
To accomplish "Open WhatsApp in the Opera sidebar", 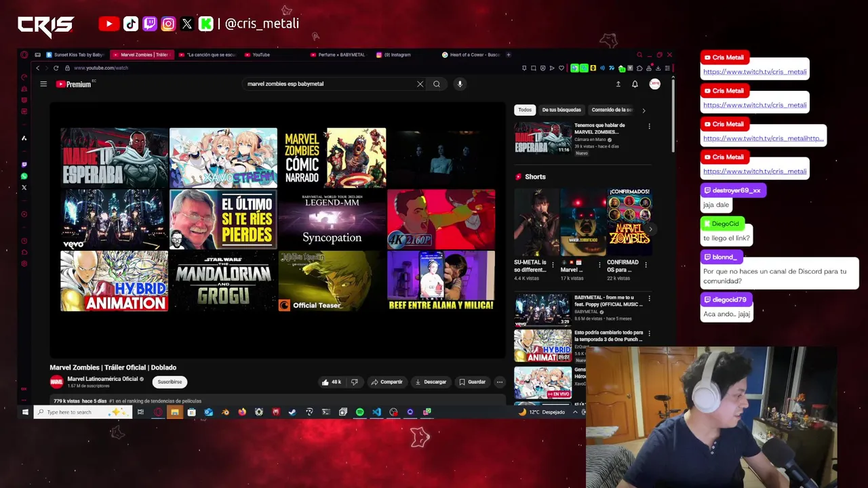I will point(24,176).
